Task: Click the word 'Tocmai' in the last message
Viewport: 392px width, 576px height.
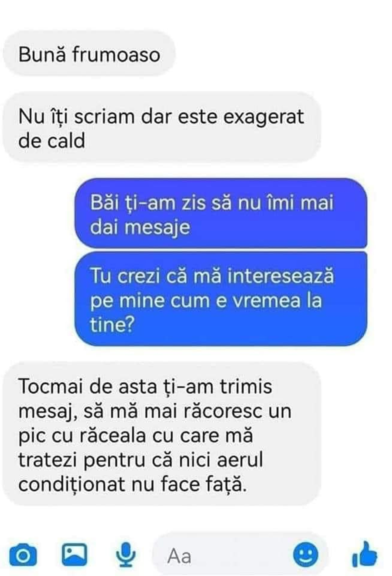Action: coord(51,386)
